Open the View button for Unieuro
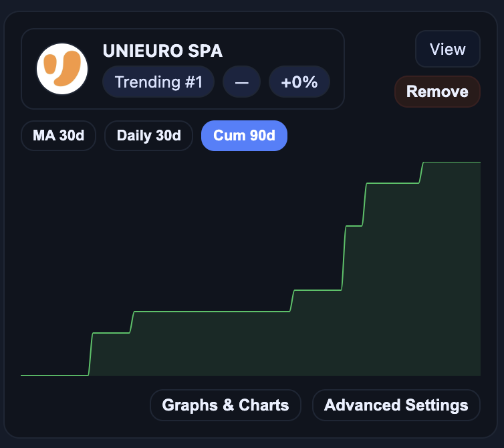504x448 pixels. tap(447, 49)
